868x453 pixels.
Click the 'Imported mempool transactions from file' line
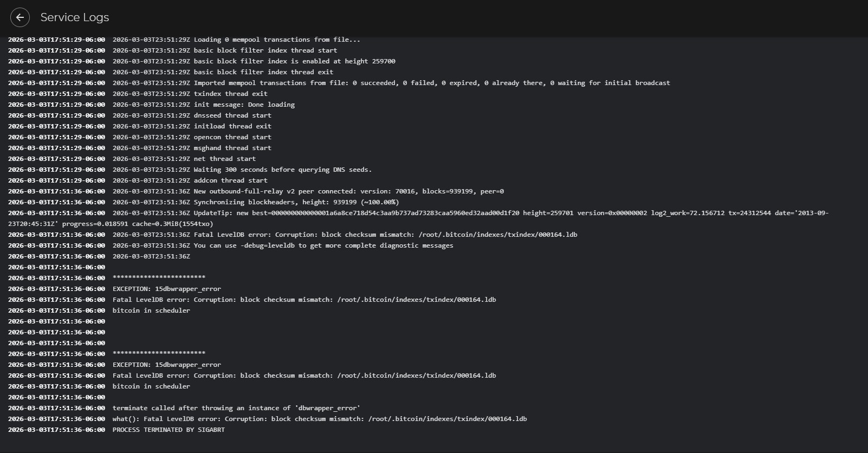[x=432, y=83]
